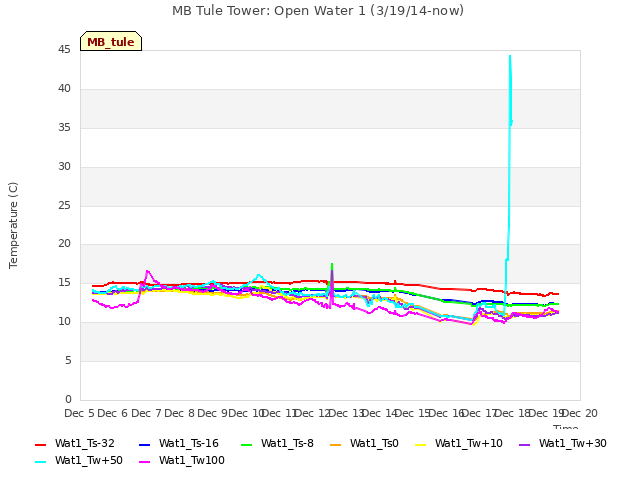Click the Temperature (C) axis label

tap(13, 225)
